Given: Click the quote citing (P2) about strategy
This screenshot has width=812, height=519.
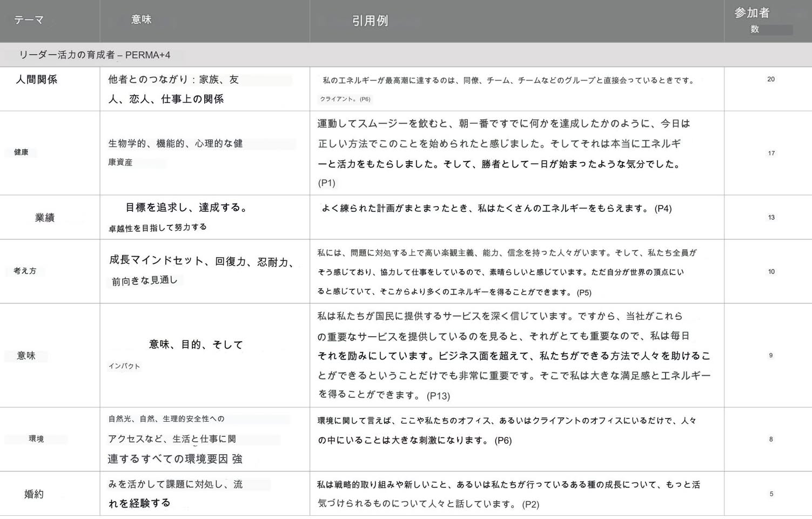Looking at the screenshot, I should (508, 494).
